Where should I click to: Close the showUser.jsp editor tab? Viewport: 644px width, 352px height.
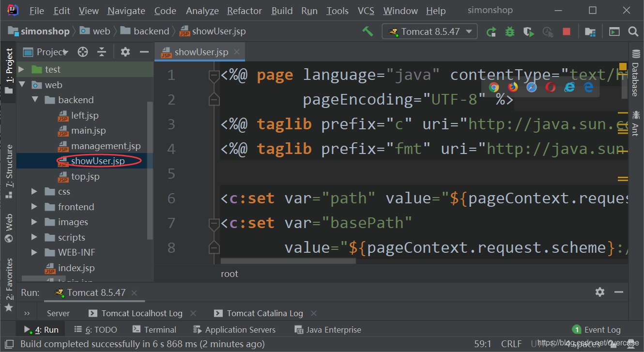point(237,52)
